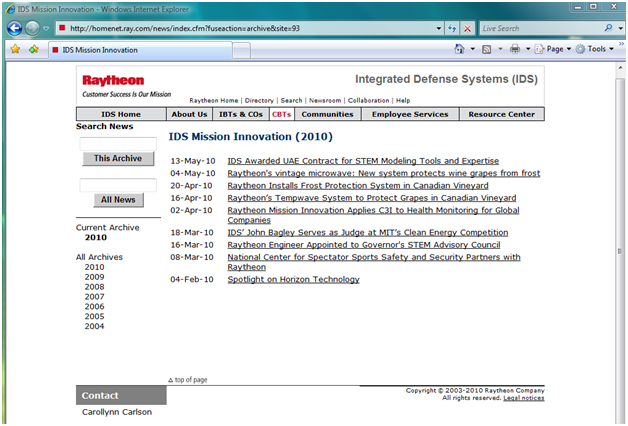Open the Raytheon Home link
Screen dimensions: 628x426
(213, 100)
